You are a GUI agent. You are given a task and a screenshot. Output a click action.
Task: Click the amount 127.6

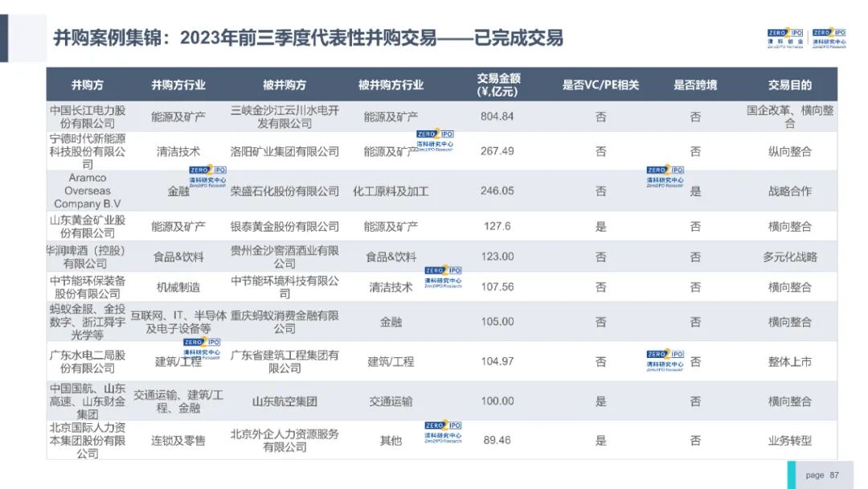point(497,226)
